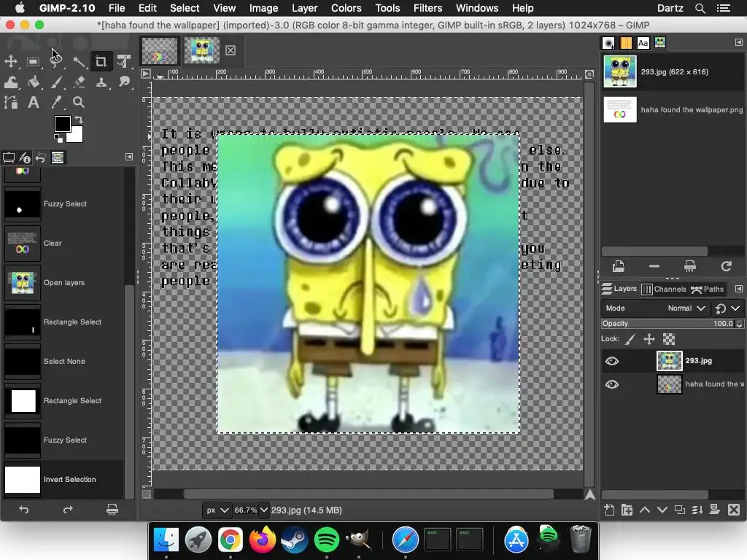The height and width of the screenshot is (560, 747).
Task: Raise the selected layer
Action: [645, 510]
